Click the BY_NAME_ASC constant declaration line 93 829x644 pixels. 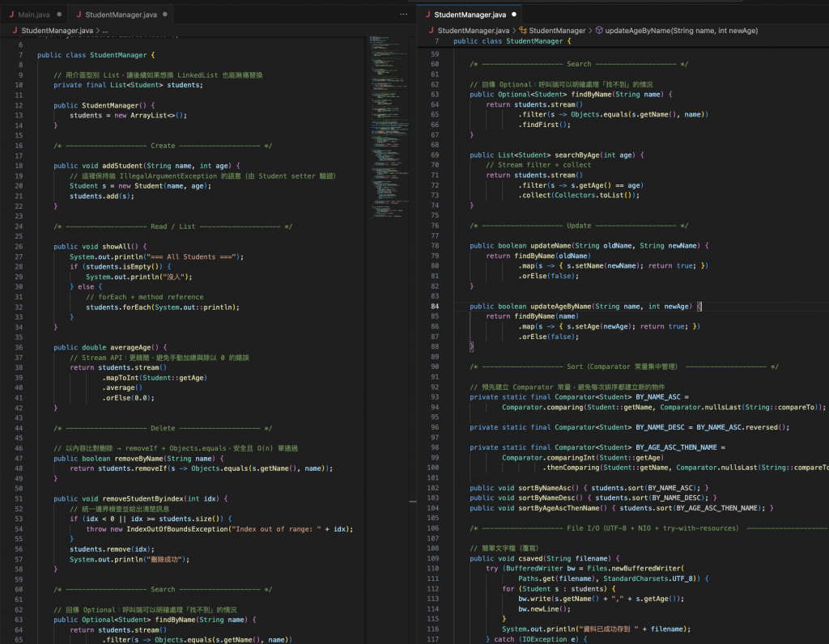point(579,397)
